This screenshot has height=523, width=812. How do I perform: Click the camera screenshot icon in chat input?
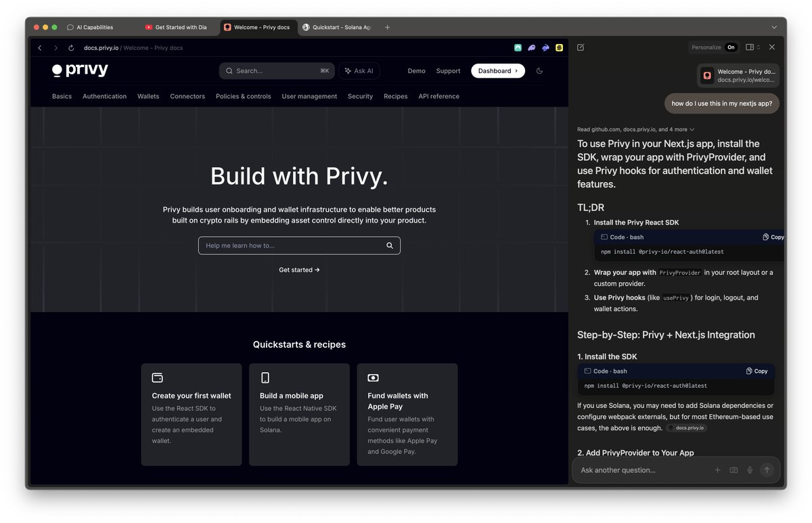(734, 470)
